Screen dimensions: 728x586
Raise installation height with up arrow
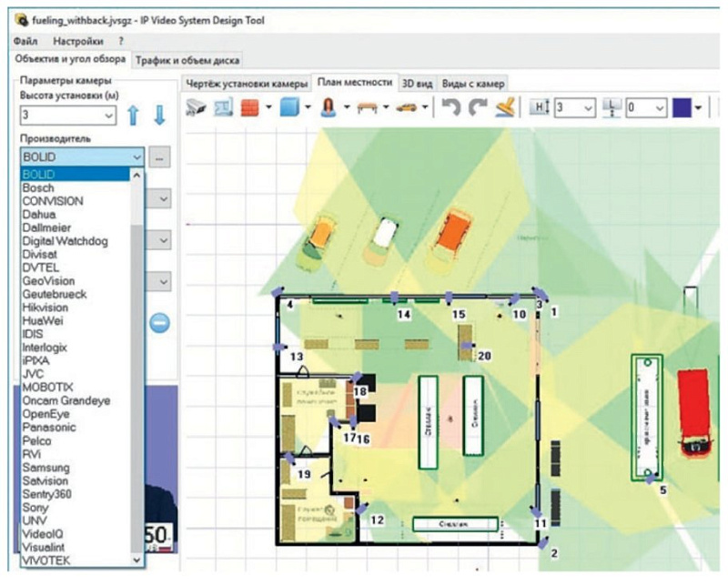pyautogui.click(x=134, y=115)
